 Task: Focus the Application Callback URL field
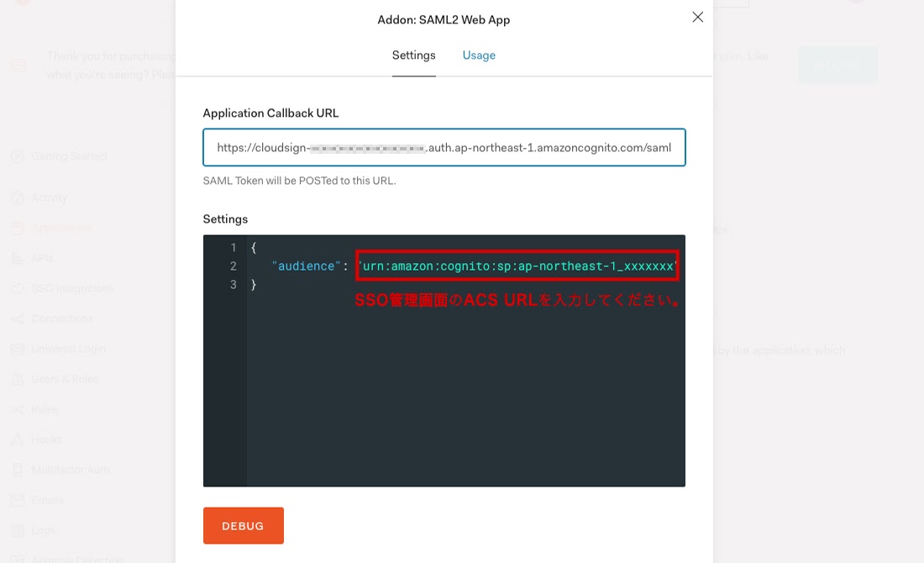click(444, 147)
